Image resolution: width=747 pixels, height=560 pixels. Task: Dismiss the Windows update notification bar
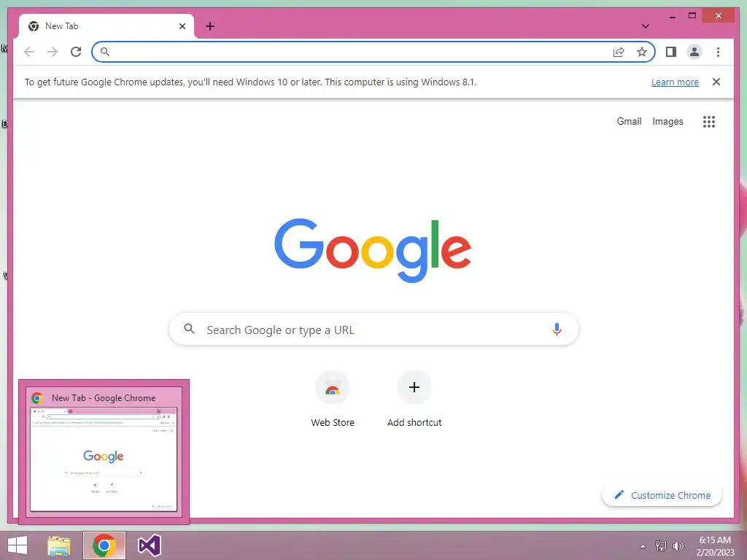coord(716,82)
